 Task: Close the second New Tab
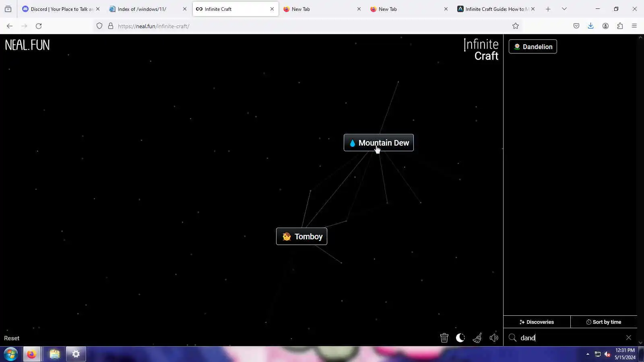tap(446, 9)
